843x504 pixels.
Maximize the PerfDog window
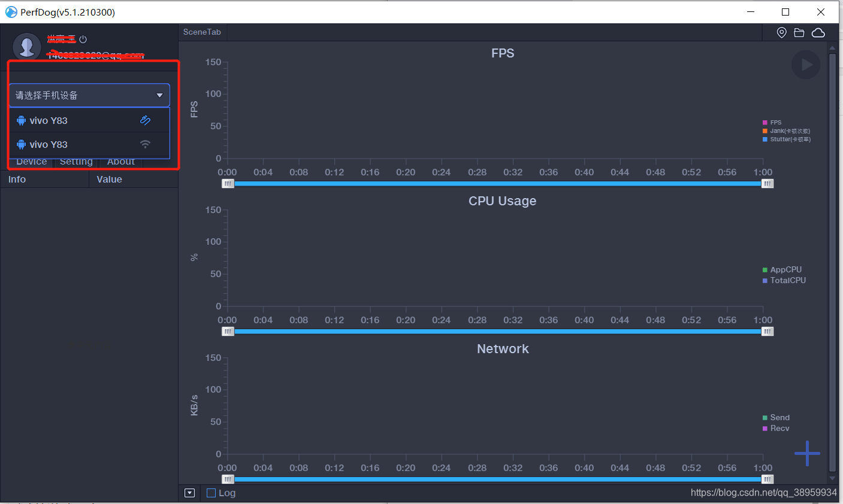click(785, 12)
